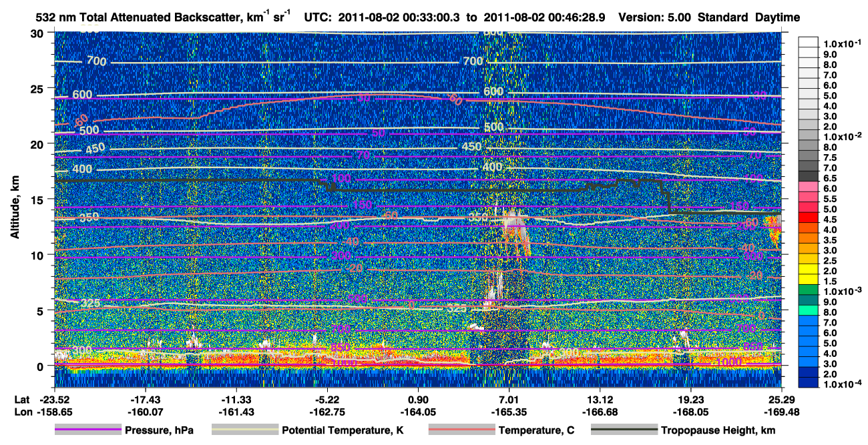Click the 'Temperature, C' legend label
The height and width of the screenshot is (445, 868).
point(536,431)
